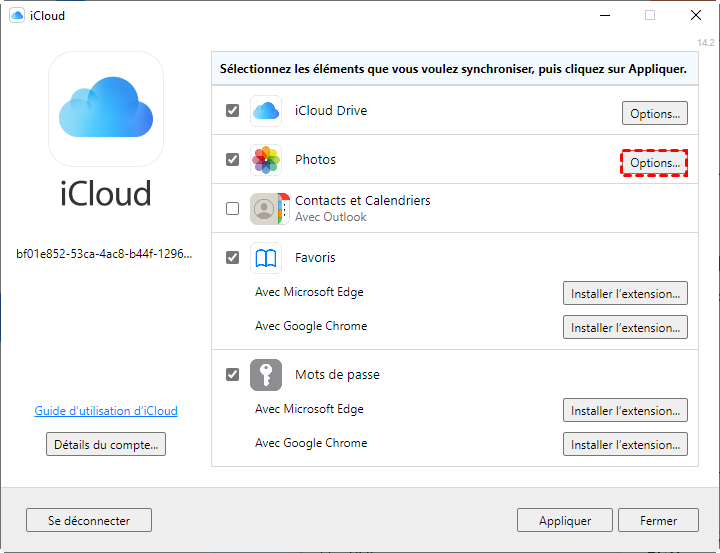
Task: Click the Contacts et Calendriers icon
Action: pyautogui.click(x=266, y=208)
